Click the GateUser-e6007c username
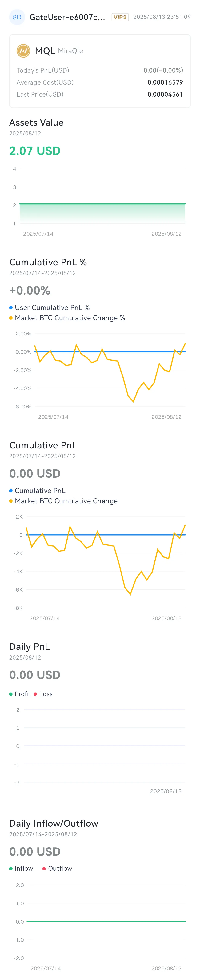200x980 pixels. point(67,17)
